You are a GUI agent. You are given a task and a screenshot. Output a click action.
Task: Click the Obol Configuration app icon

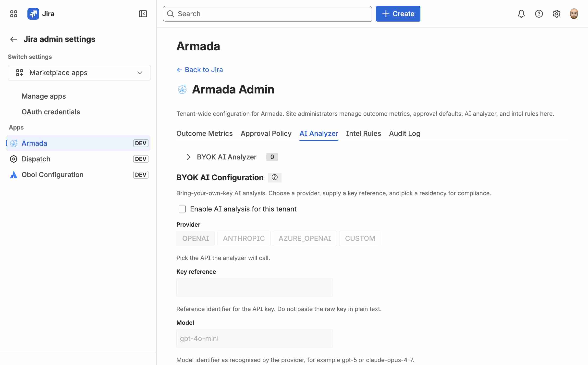pyautogui.click(x=14, y=175)
